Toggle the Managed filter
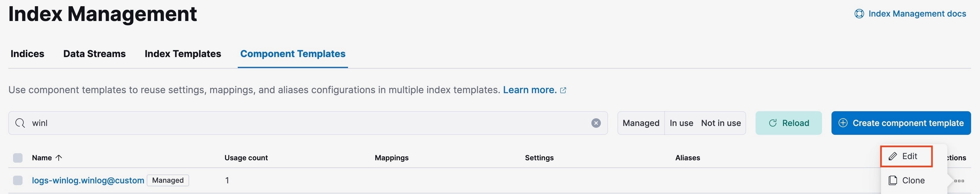Viewport: 980px width, 194px height. coord(641,123)
